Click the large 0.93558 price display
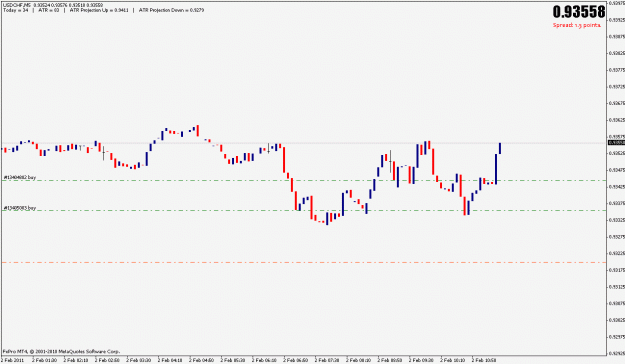Screen dimensions: 625x364 pos(579,12)
